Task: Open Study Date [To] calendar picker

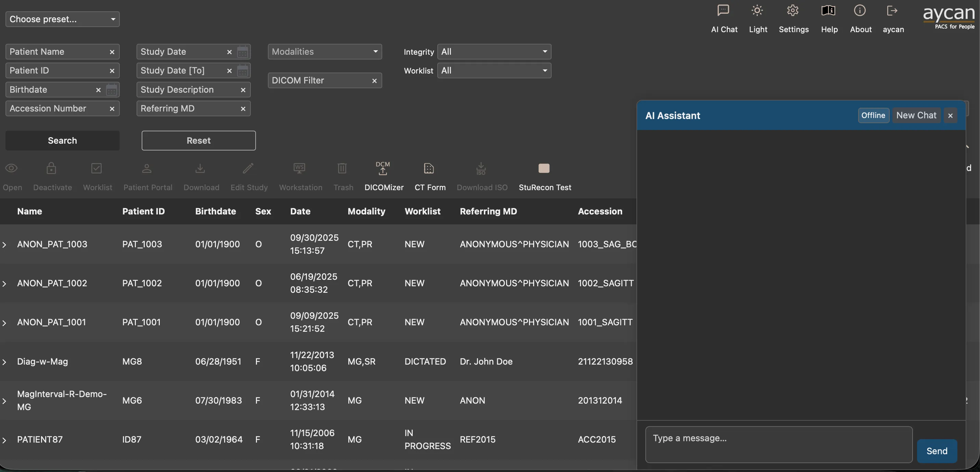Action: (243, 71)
